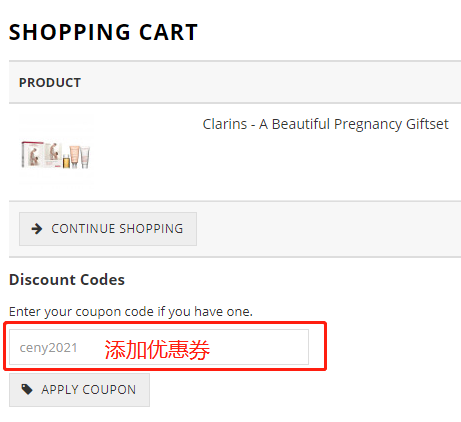This screenshot has height=422, width=461.
Task: Click the pink tube in the product photo
Action: click(x=85, y=157)
